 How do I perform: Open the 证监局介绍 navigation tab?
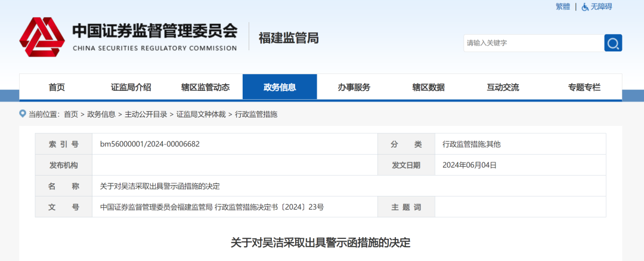point(131,87)
